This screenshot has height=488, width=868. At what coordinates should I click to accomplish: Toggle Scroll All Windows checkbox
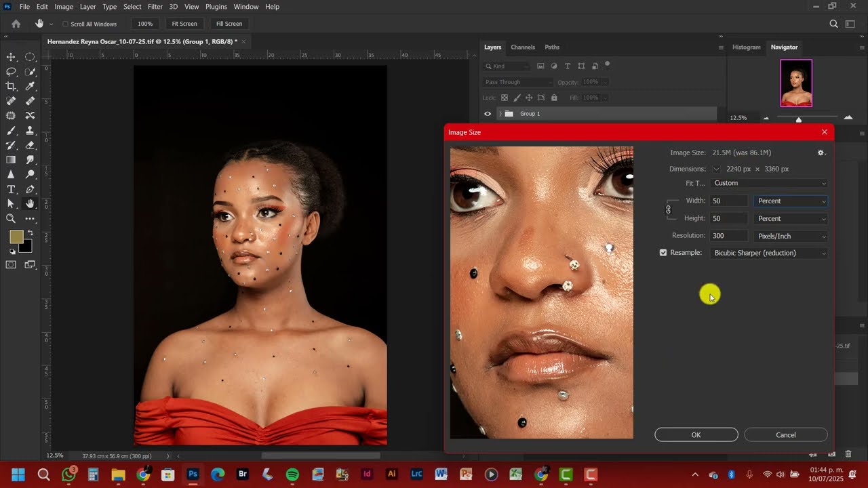pos(65,24)
